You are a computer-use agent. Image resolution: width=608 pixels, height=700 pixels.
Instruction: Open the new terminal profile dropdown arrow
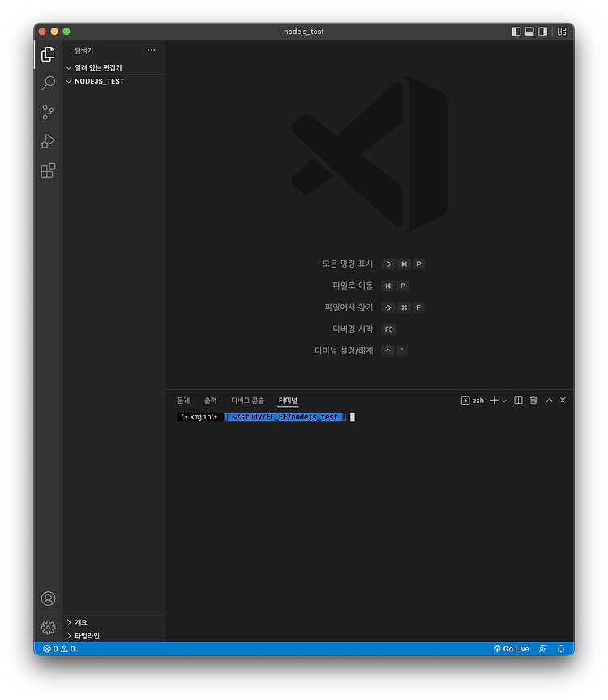[504, 401]
